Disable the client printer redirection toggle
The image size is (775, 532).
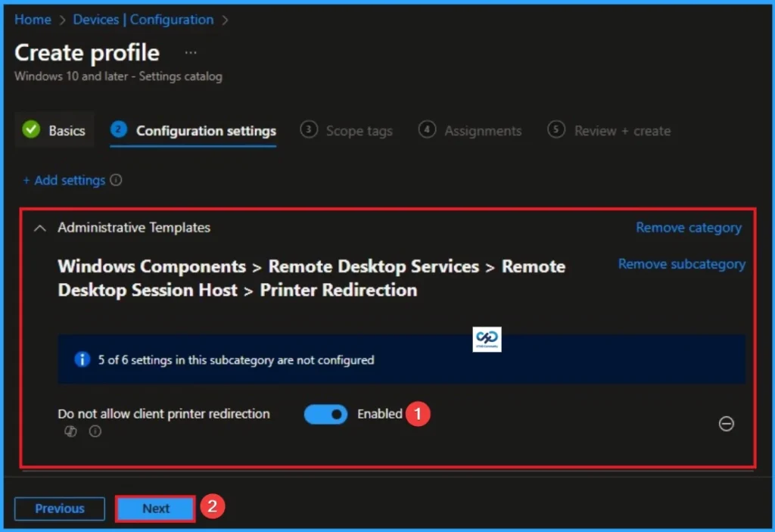click(325, 414)
